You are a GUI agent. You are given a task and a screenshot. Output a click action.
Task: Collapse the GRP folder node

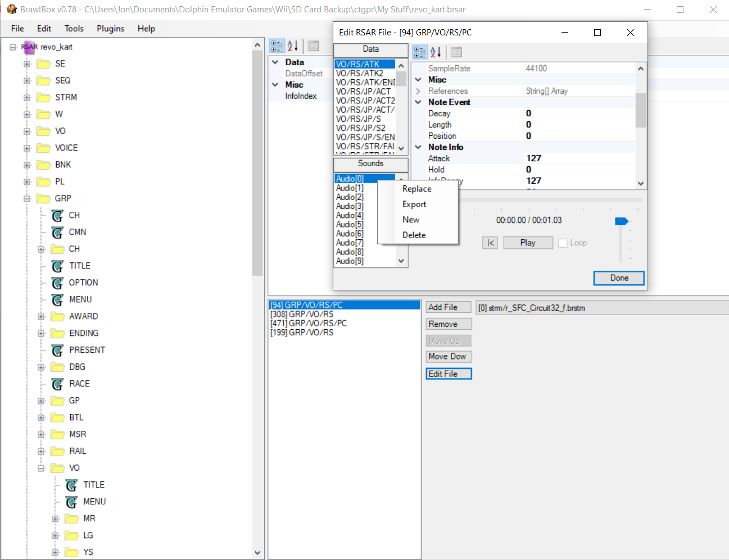27,199
